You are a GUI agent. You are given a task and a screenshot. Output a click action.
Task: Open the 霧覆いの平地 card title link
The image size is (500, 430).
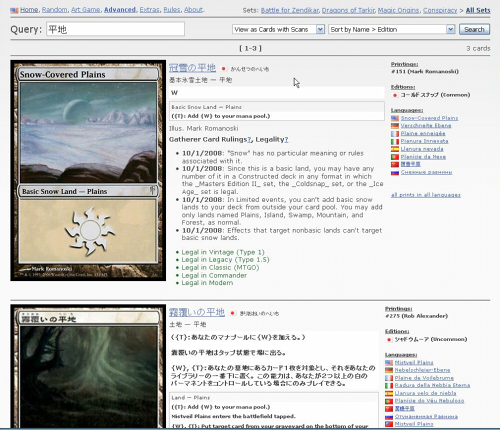click(197, 312)
